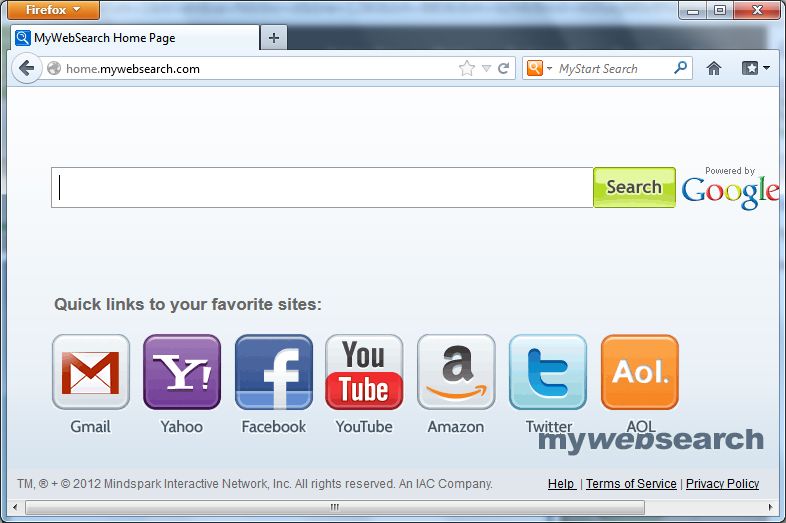786x523 pixels.
Task: Click the Yahoo text label
Action: 181,427
